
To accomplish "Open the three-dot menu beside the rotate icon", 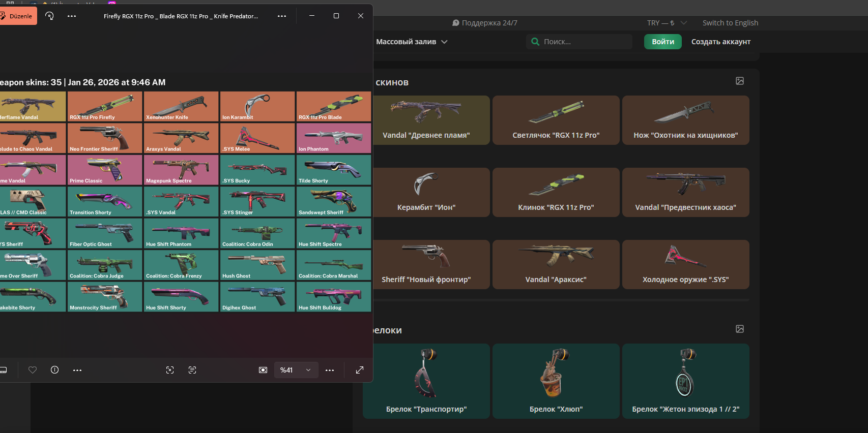I will [72, 16].
